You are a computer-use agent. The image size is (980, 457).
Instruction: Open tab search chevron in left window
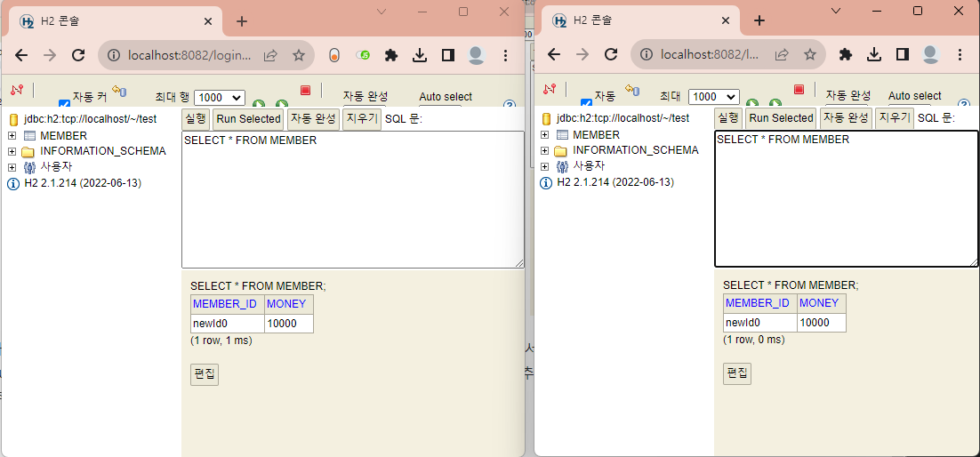click(382, 12)
